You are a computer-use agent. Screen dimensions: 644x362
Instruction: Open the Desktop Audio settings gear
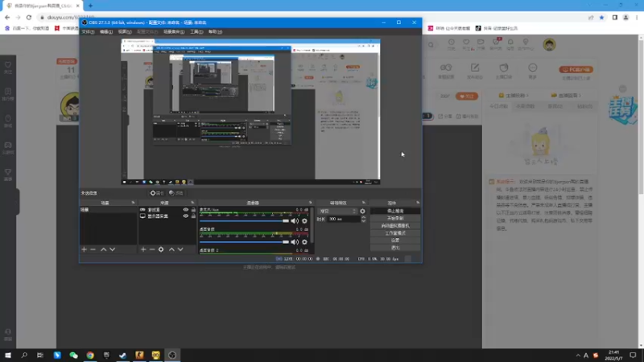click(304, 242)
